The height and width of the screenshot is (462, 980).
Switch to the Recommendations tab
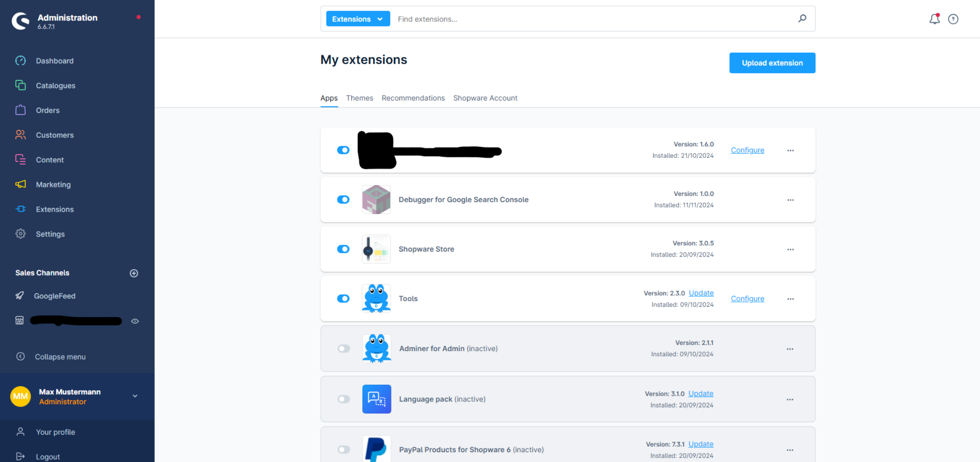point(413,98)
